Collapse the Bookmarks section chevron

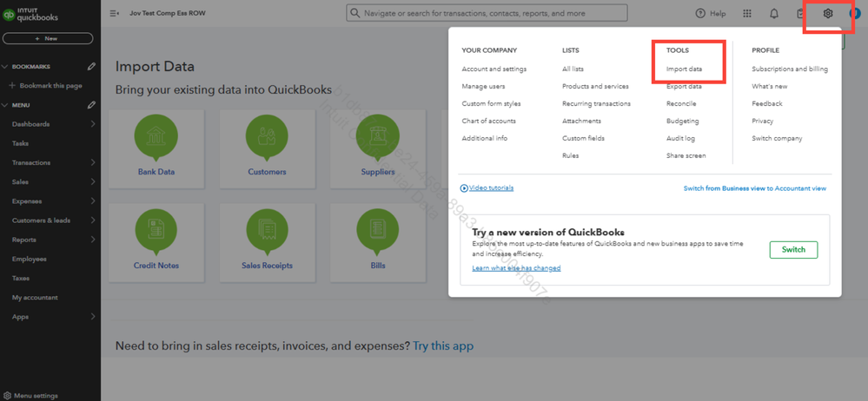4,67
